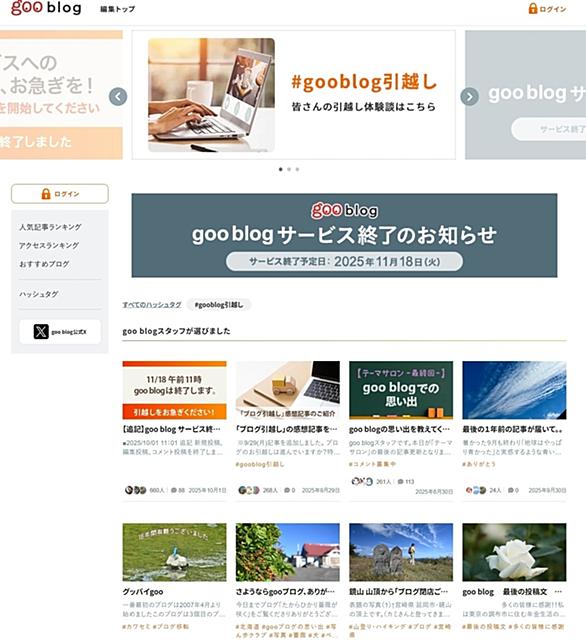
Task: Select the second carousel indicator dot
Action: coord(289,169)
